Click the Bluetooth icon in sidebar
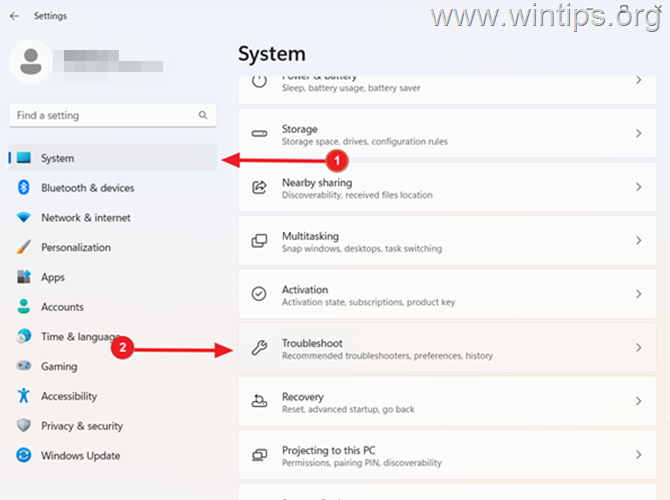The width and height of the screenshot is (670, 500). [24, 188]
